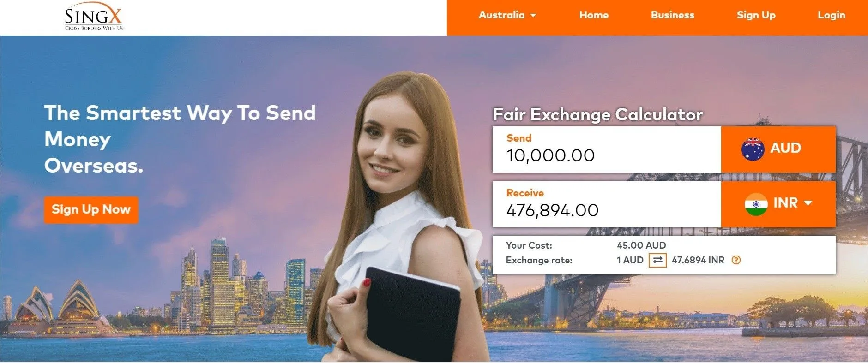Click the Receive amount field
868x363 pixels.
coord(607,204)
